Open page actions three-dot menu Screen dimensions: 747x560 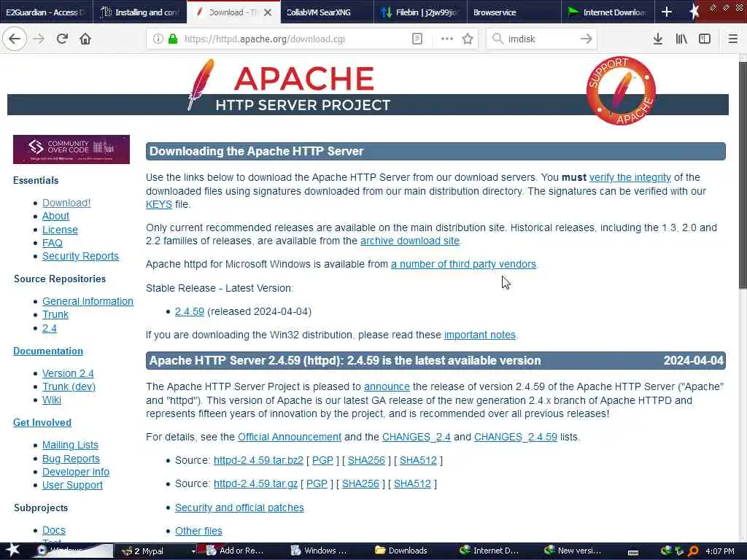pos(447,39)
